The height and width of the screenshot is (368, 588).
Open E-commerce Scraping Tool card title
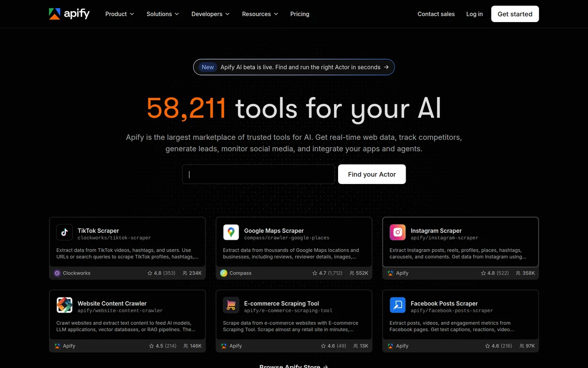coord(282,303)
